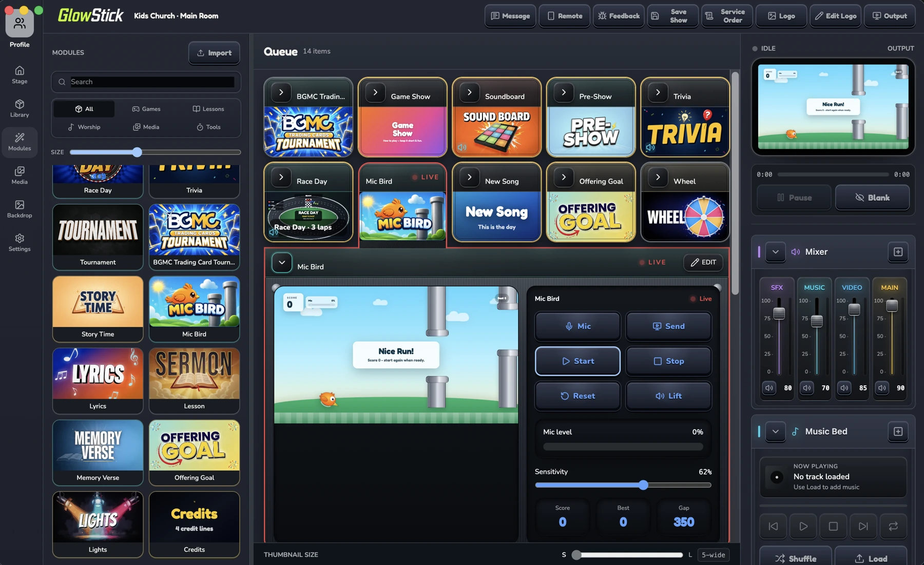This screenshot has width=924, height=565.
Task: Expand the Trivia queue card
Action: pos(658,92)
